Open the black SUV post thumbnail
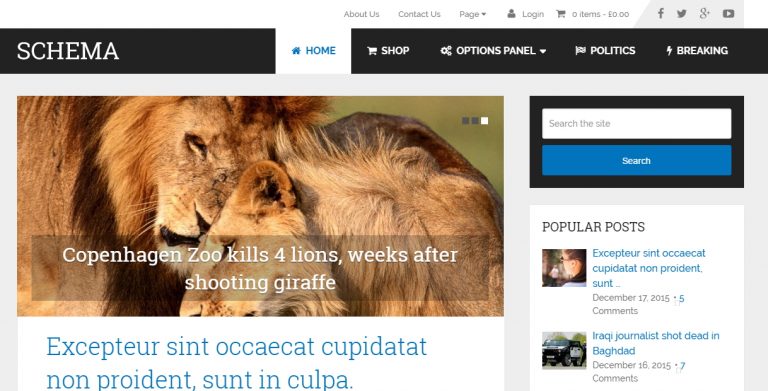Image resolution: width=768 pixels, height=391 pixels. [564, 350]
